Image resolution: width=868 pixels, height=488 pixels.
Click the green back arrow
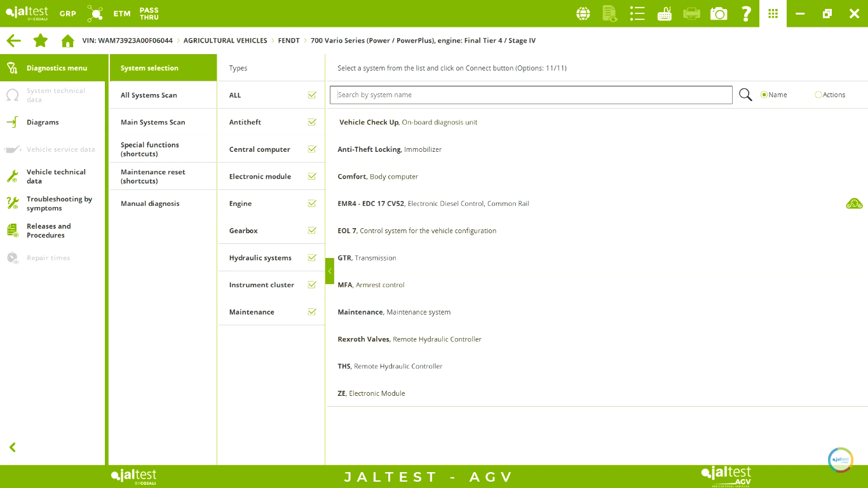pyautogui.click(x=13, y=41)
